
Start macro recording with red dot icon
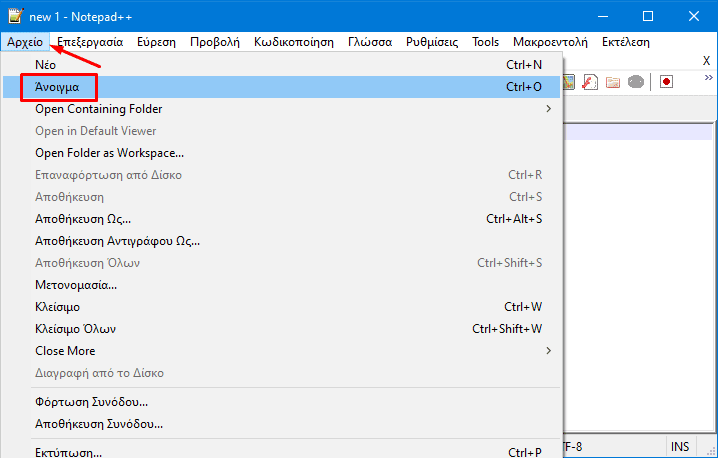[666, 82]
